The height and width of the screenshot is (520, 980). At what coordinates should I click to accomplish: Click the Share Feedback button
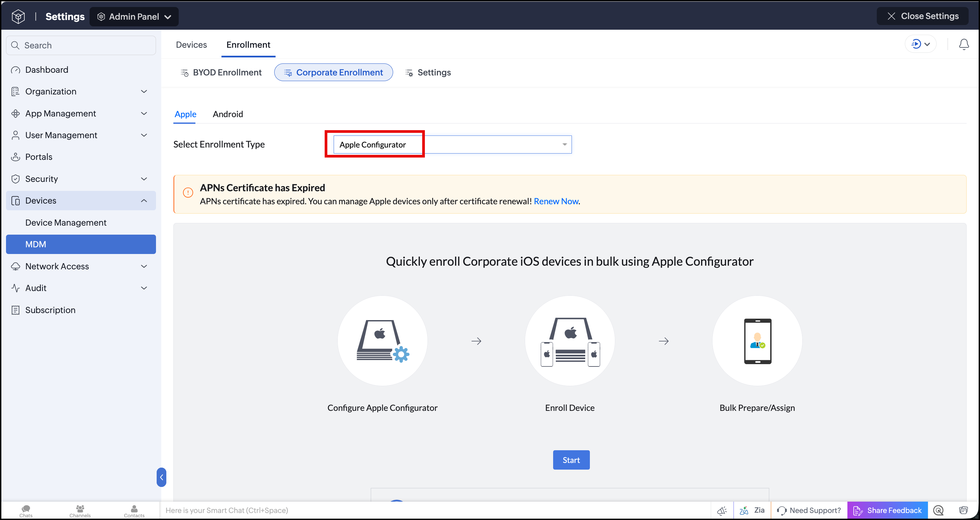pos(887,511)
